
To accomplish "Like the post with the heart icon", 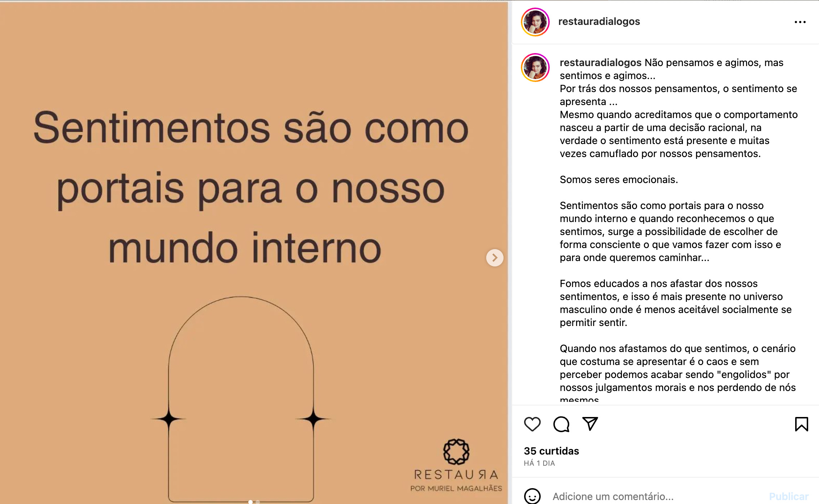I will point(532,424).
